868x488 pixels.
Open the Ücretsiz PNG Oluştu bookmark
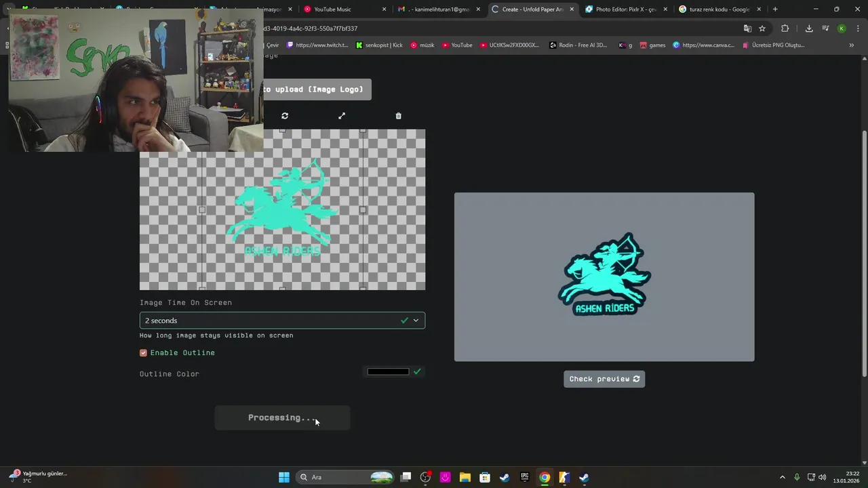click(774, 45)
